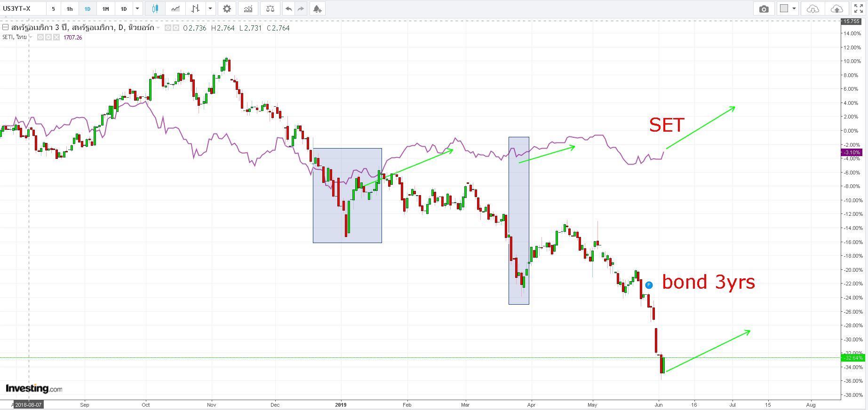Open chart settings via the gear icon
The width and height of the screenshot is (868, 410).
coord(227,8)
